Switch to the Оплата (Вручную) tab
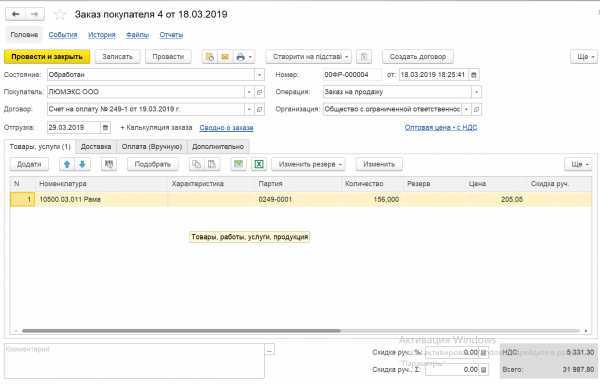The height and width of the screenshot is (384, 600). (152, 147)
